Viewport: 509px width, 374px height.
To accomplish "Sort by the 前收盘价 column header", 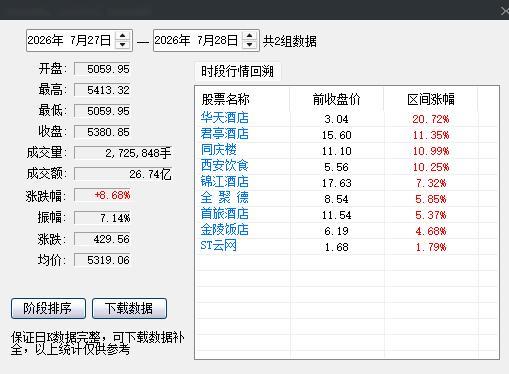I will tap(337, 99).
